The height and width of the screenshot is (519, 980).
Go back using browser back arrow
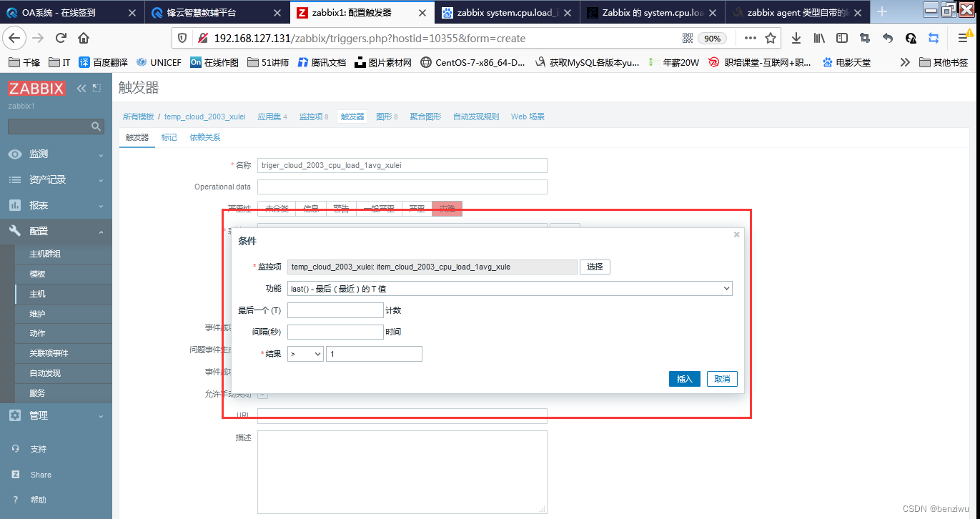pos(16,38)
